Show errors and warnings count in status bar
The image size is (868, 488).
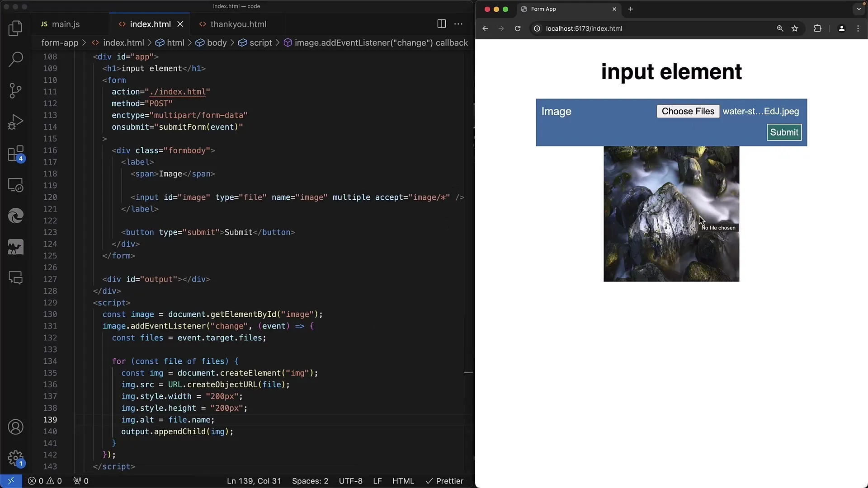[x=45, y=481]
